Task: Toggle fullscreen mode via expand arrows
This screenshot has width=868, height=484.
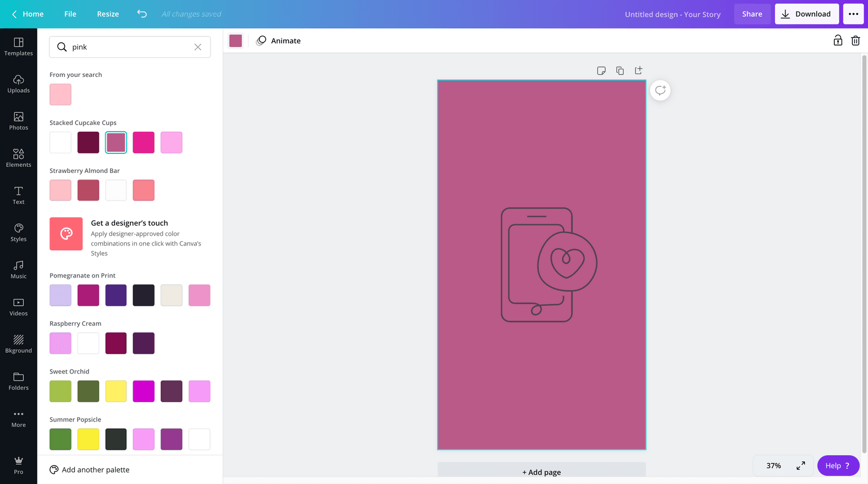Action: pos(801,466)
